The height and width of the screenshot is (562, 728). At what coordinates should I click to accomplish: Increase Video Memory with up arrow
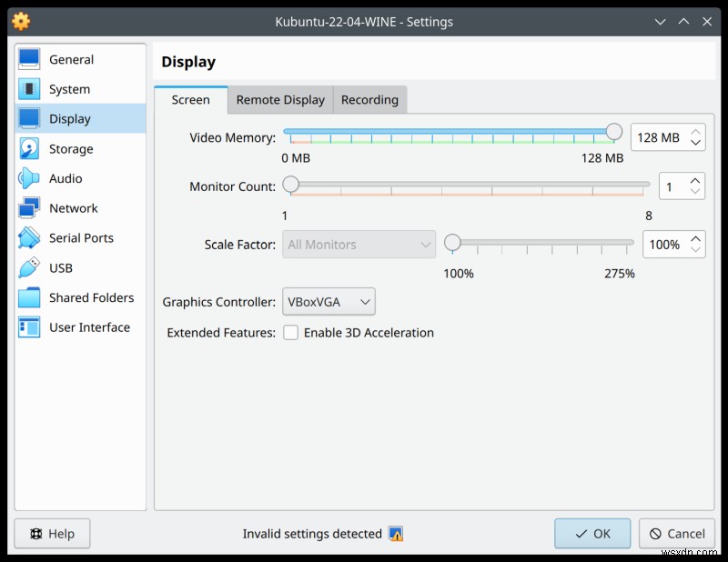coord(695,132)
